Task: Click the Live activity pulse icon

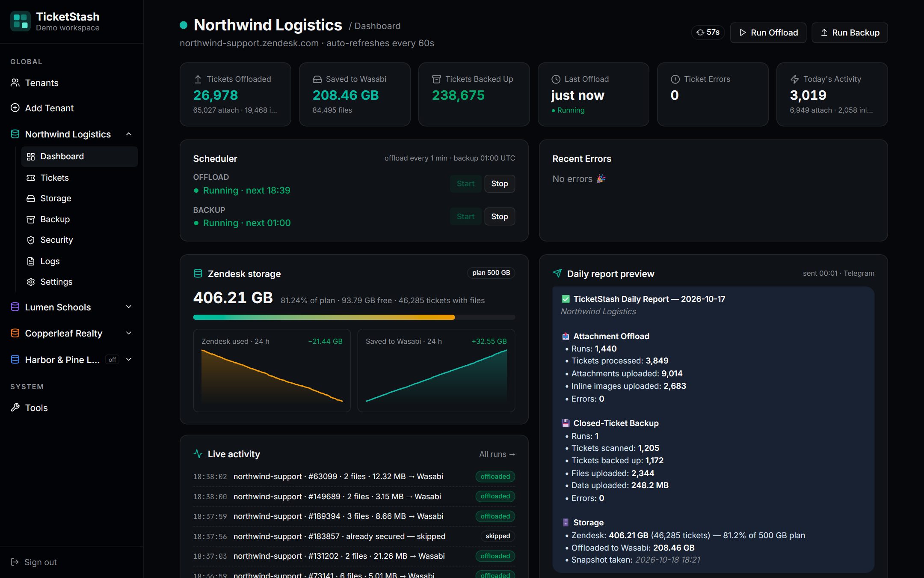Action: coord(198,454)
